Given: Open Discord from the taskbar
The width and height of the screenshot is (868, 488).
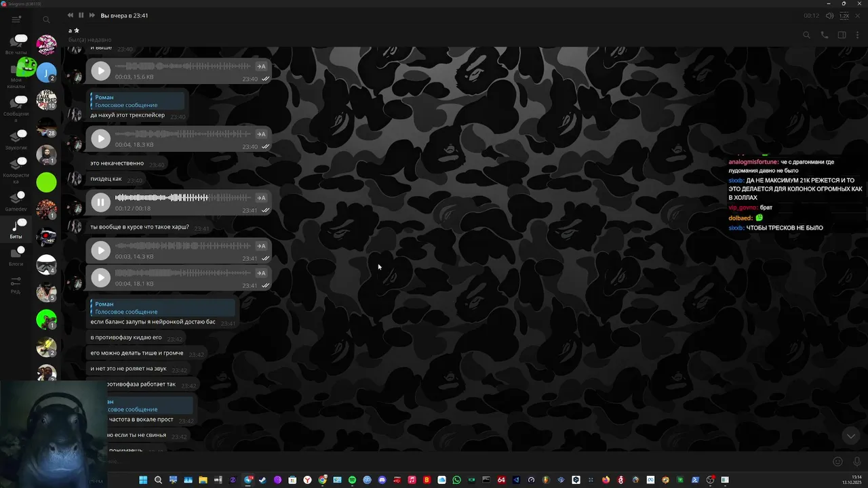Looking at the screenshot, I should click(x=382, y=480).
